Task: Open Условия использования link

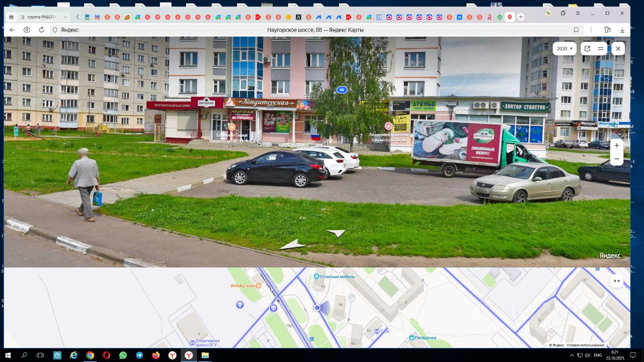Action: coord(585,345)
